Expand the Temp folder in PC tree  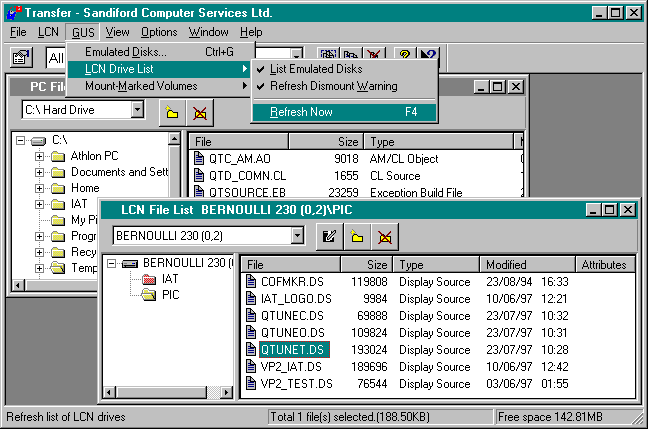pyautogui.click(x=39, y=268)
